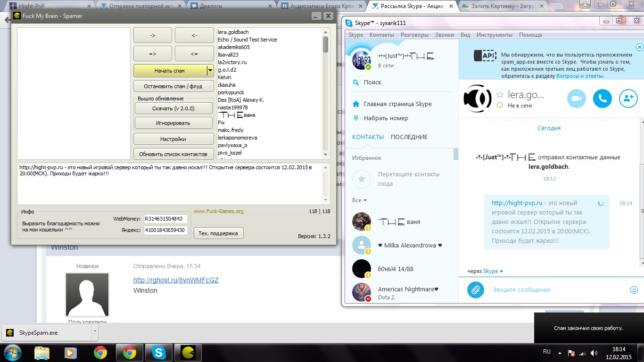The image size is (644, 362).
Task: Open the Помощь menu
Action: coord(530,35)
